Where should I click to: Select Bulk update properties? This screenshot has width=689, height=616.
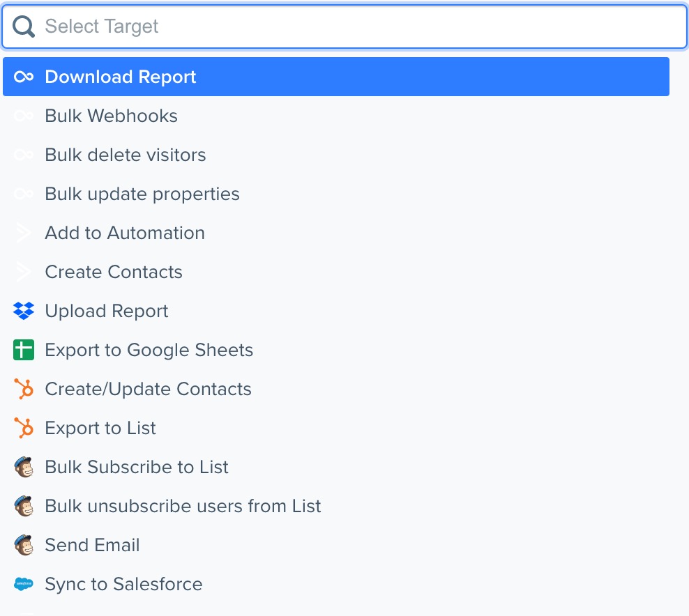click(142, 194)
